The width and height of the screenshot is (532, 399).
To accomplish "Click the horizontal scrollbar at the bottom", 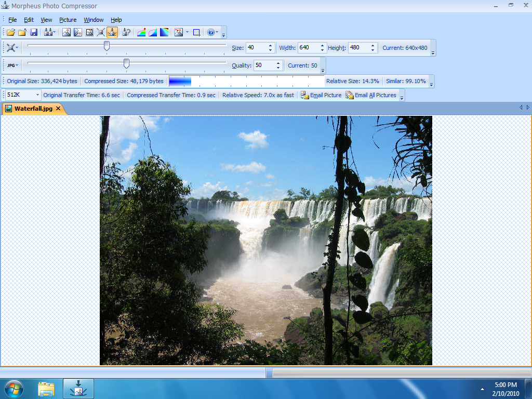I will click(x=401, y=373).
